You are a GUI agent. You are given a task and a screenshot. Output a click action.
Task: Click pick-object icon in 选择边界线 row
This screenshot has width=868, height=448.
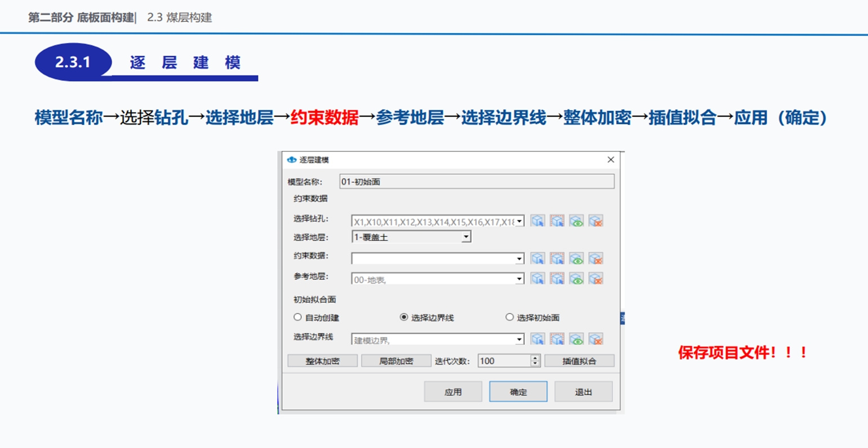(538, 339)
